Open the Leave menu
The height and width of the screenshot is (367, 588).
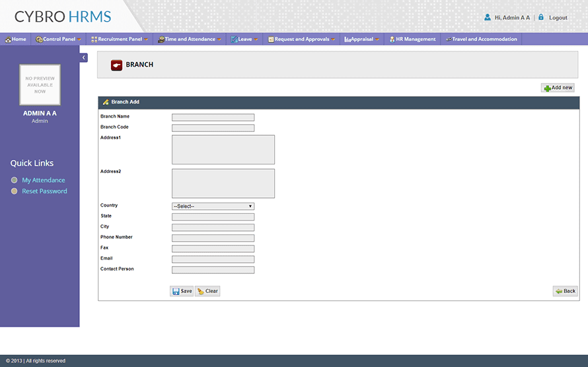244,40
